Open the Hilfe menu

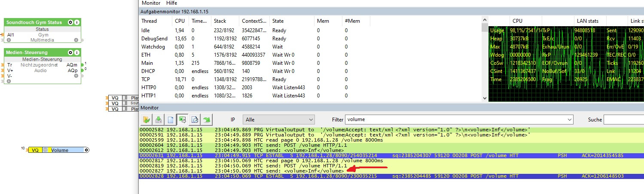[171, 3]
